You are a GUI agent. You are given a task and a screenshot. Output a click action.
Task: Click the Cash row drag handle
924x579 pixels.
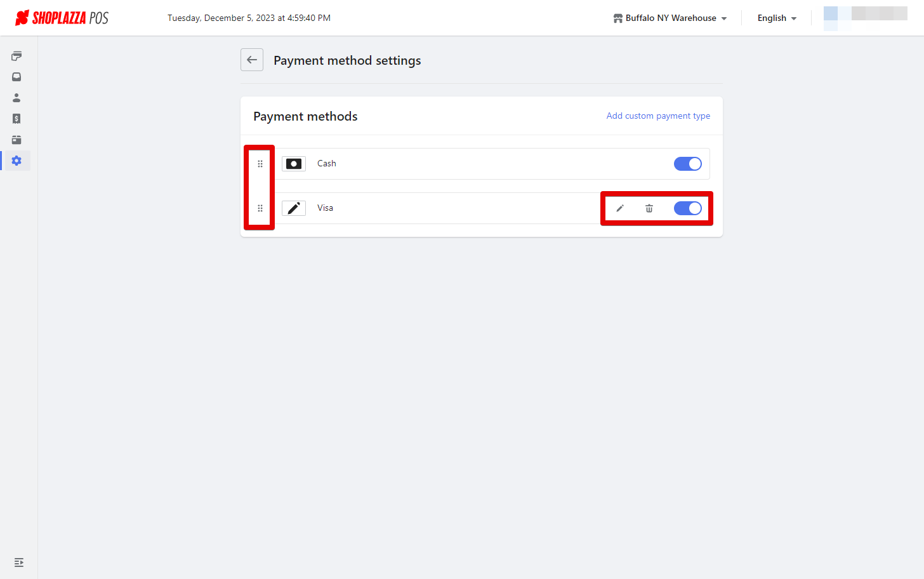(x=260, y=164)
